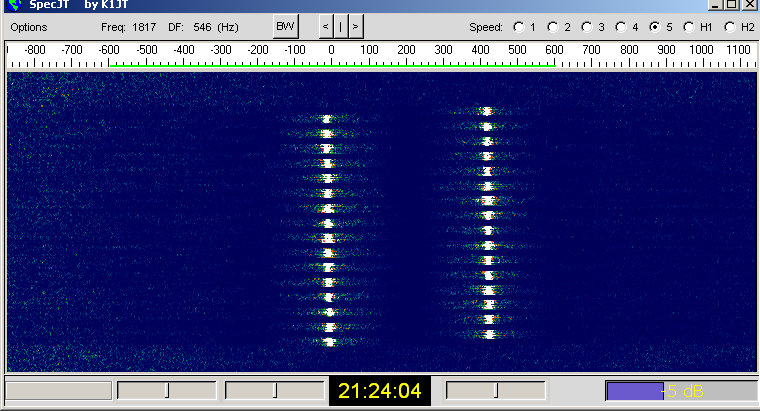Open the Options menu
This screenshot has width=760, height=411.
pos(29,27)
